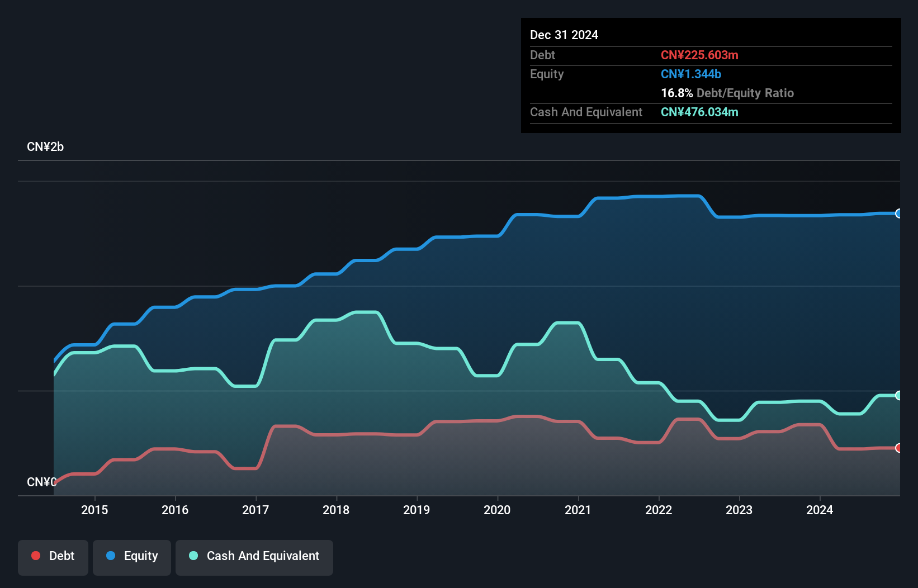Click the CN¥0 axis label
Screen dimensions: 918x588
(x=41, y=482)
